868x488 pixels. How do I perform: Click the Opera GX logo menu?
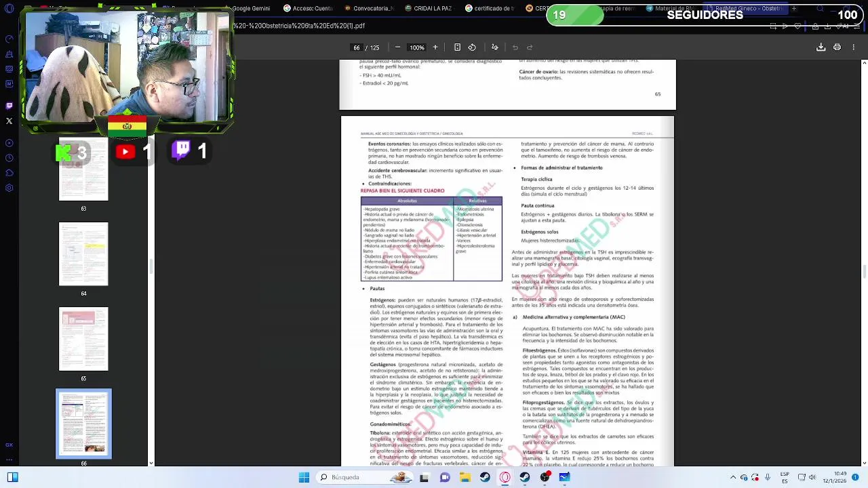tap(9, 8)
